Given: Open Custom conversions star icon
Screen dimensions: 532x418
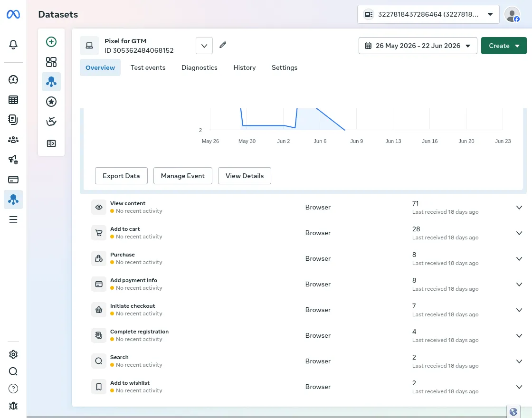Looking at the screenshot, I should point(51,102).
